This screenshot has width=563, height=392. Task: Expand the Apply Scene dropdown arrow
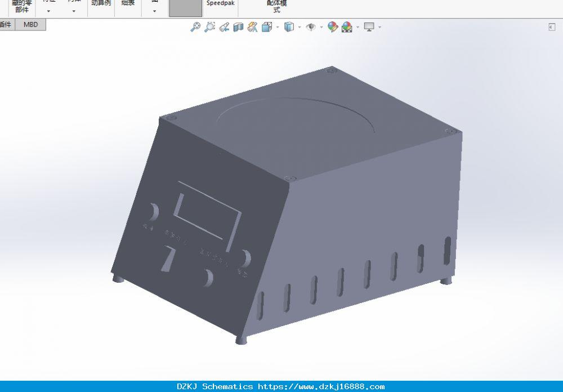[358, 27]
